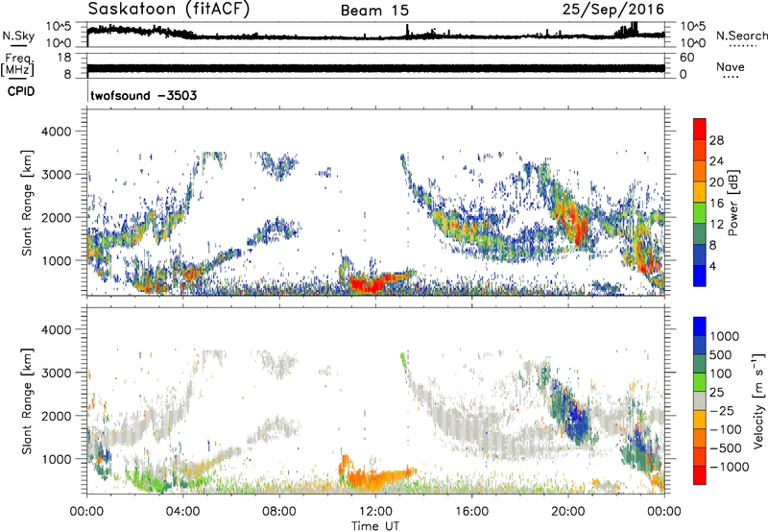Click the 'N.Search' legend label
The width and height of the screenshot is (768, 532).
(x=741, y=36)
